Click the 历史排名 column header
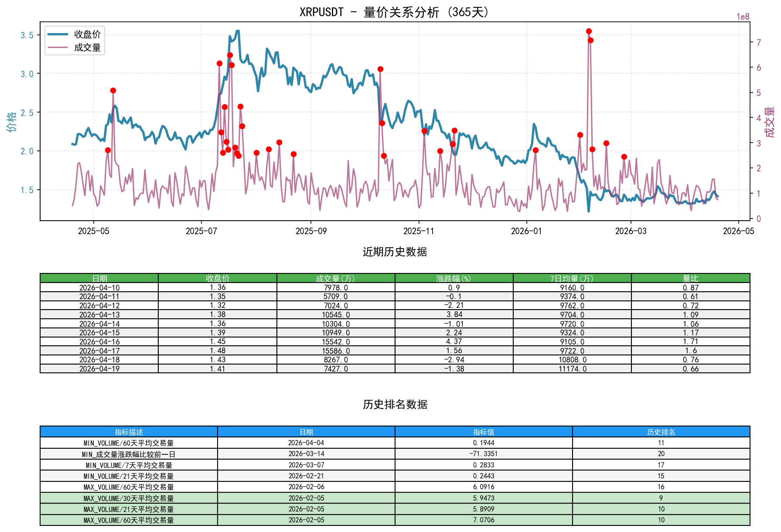 [661, 432]
